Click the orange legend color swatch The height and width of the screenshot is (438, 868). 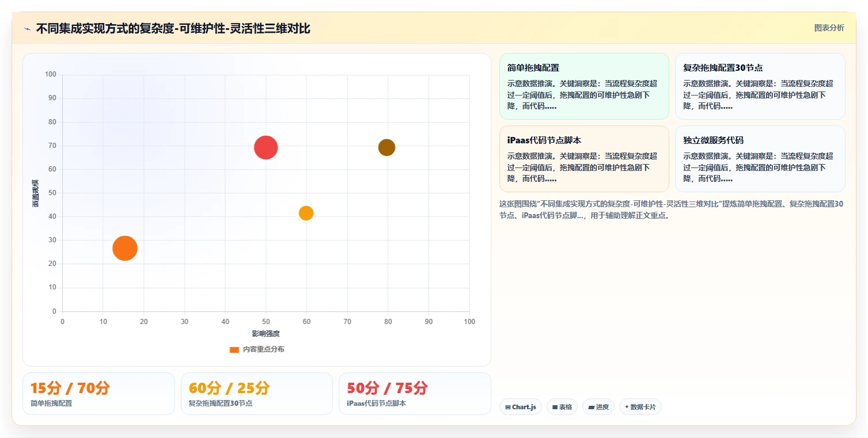(x=234, y=349)
